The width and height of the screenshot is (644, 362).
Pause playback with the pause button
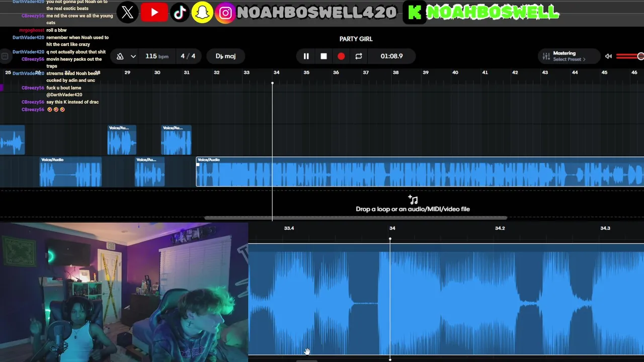click(306, 56)
